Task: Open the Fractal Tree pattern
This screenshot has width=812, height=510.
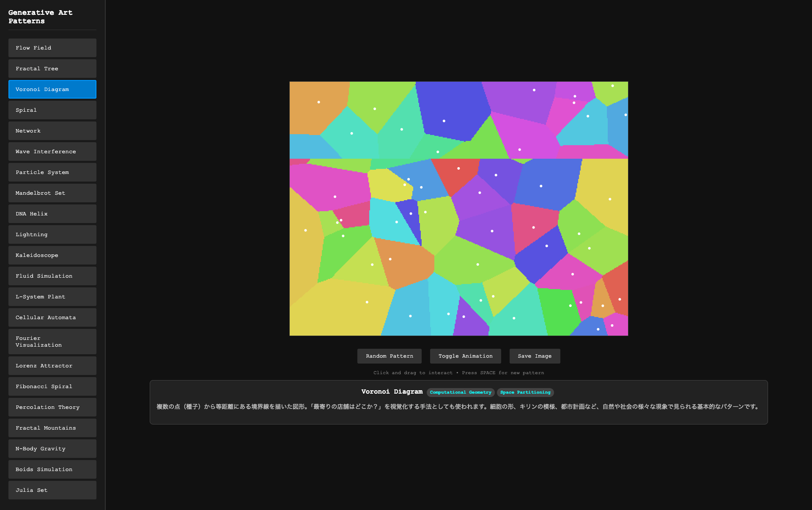Action: pos(52,69)
